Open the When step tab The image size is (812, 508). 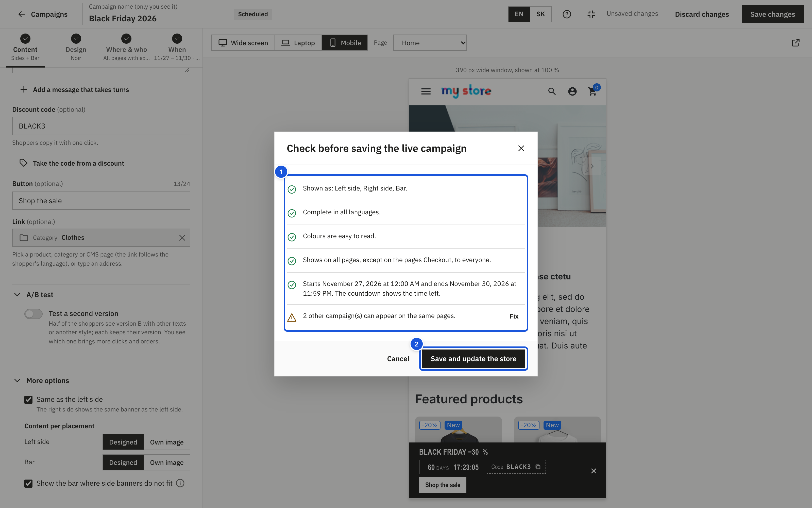(177, 47)
